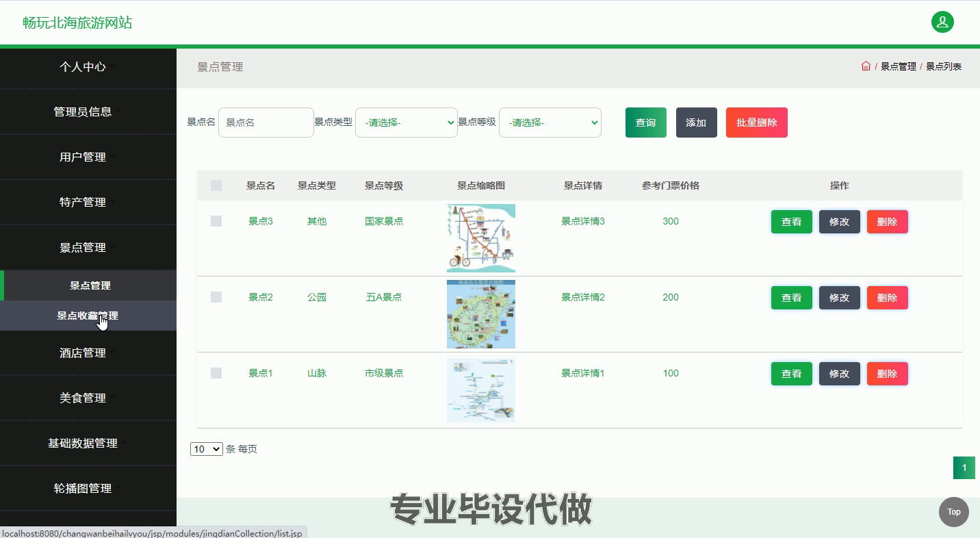Viewport: 980px width, 538px height.
Task: Click the 查询 search button
Action: tap(645, 123)
